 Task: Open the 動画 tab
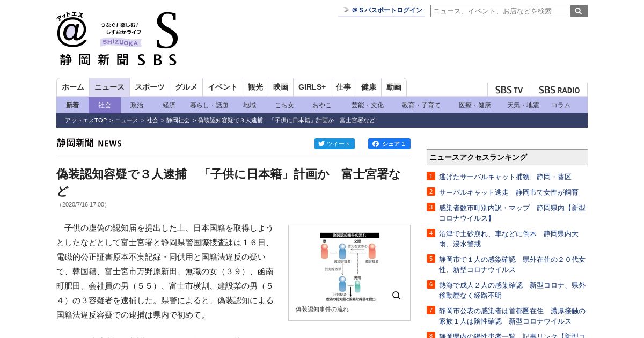[x=394, y=87]
